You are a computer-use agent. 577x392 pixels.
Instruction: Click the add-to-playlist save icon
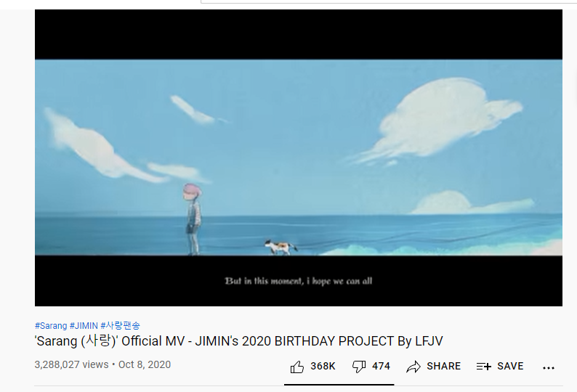[x=483, y=367]
